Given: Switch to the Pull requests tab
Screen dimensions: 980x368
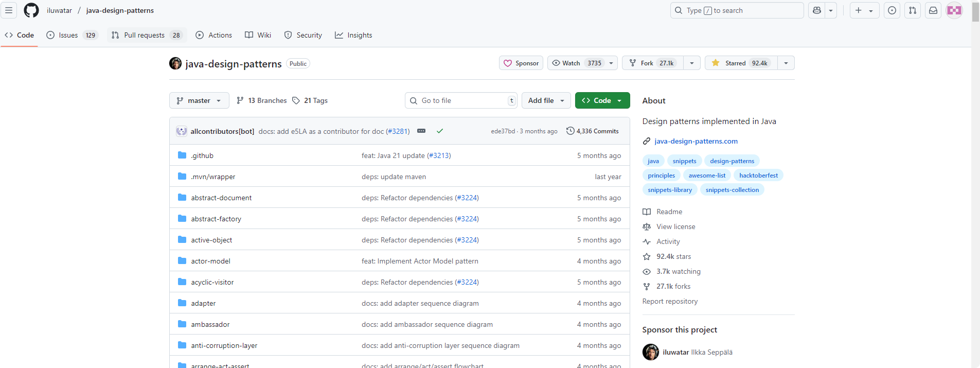Looking at the screenshot, I should [147, 35].
